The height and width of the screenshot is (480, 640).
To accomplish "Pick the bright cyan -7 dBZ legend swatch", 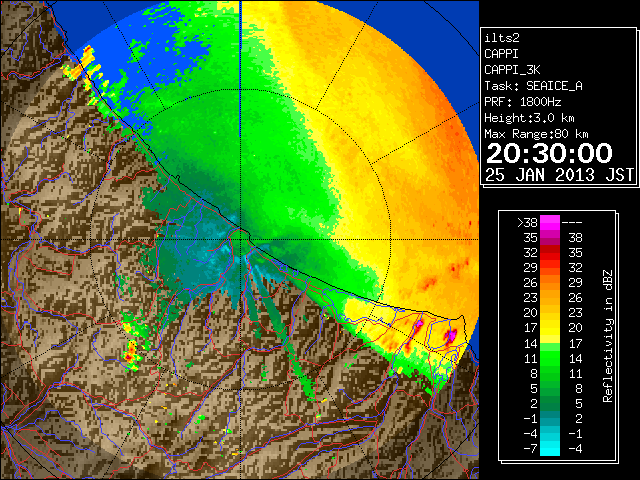I will [x=550, y=448].
